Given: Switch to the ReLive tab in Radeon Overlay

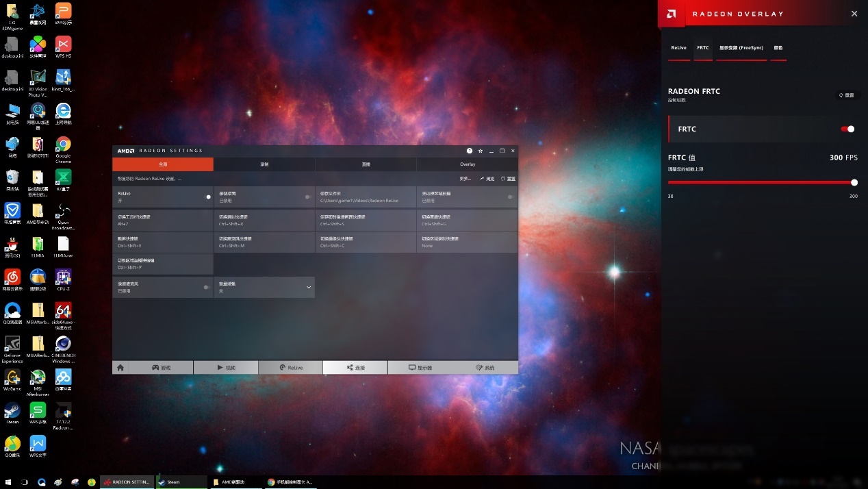Looking at the screenshot, I should pos(679,48).
